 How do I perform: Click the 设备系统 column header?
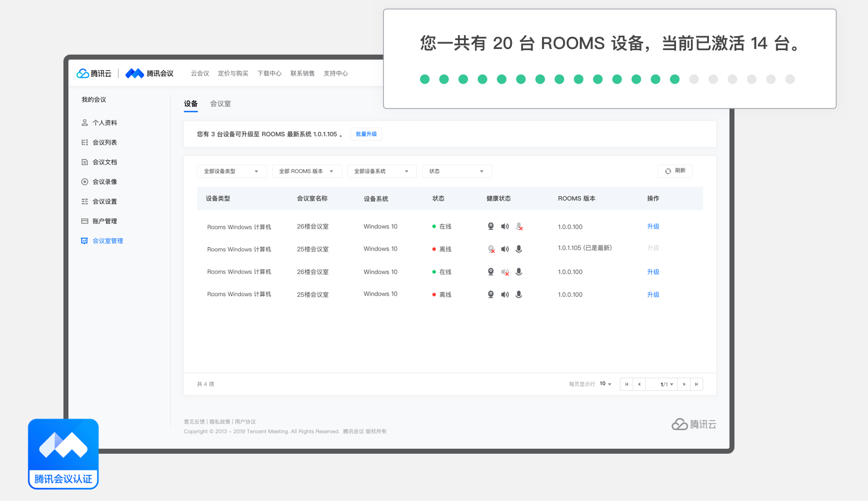tap(376, 199)
